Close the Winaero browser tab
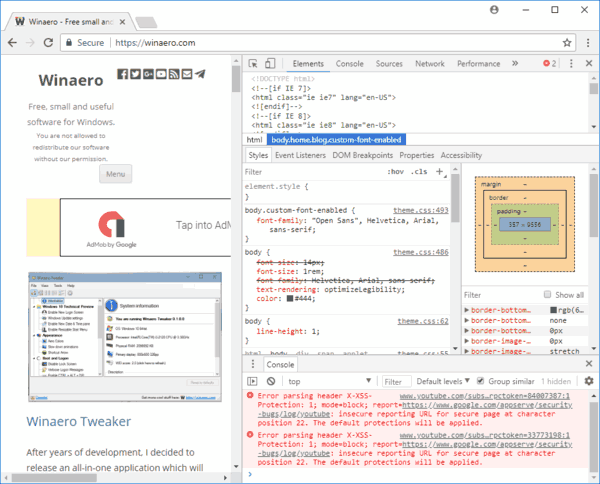The width and height of the screenshot is (600, 484). [122, 22]
